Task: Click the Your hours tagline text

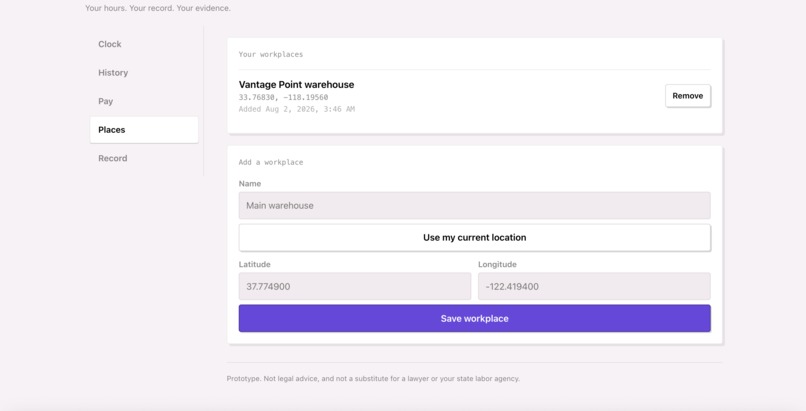Action: [x=158, y=8]
